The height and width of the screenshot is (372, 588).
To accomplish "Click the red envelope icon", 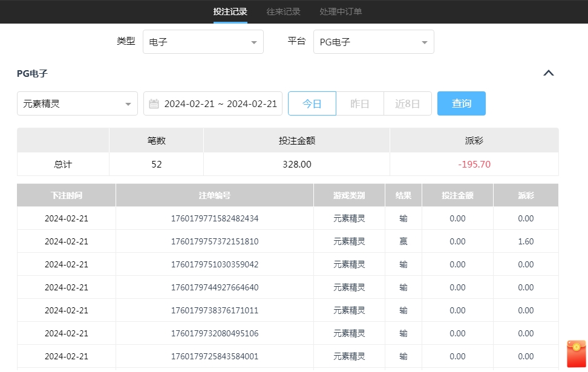I will [576, 354].
